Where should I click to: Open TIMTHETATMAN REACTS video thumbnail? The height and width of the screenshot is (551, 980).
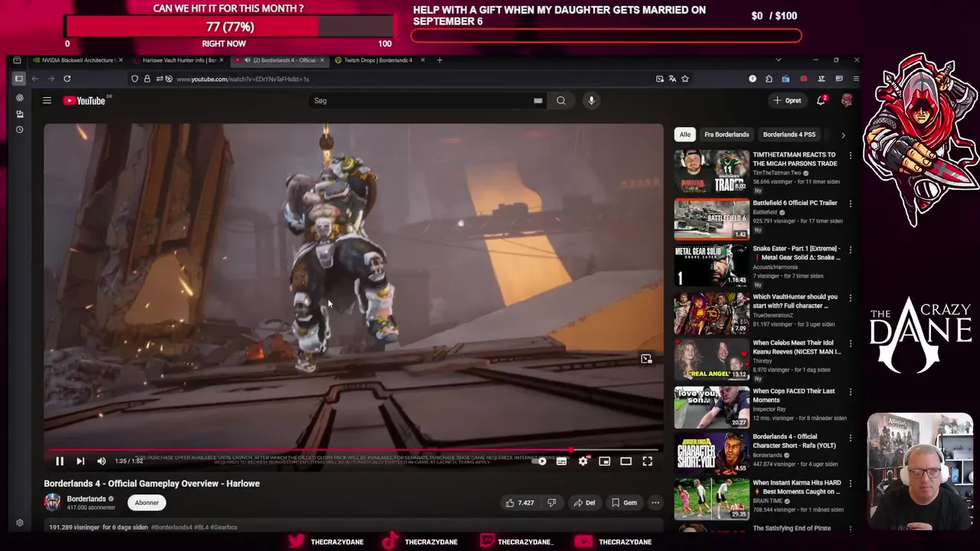point(711,171)
